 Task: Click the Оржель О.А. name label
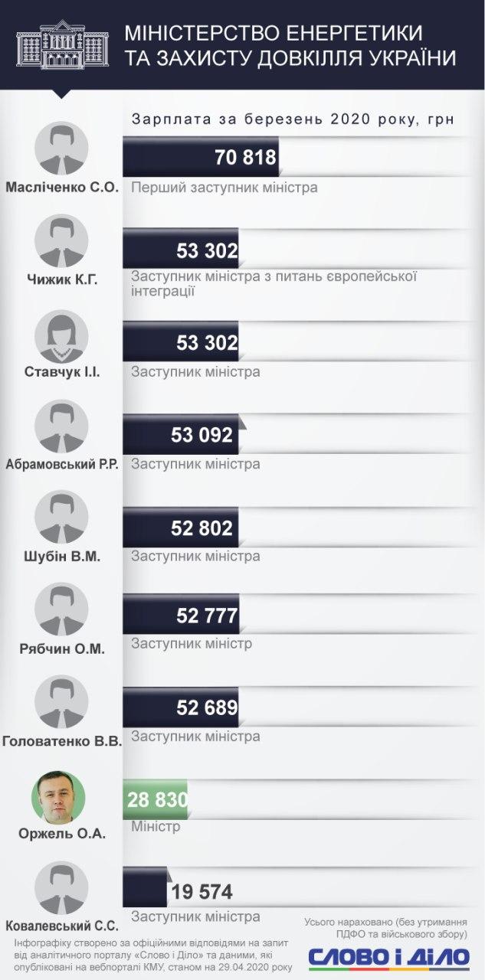pyautogui.click(x=62, y=834)
